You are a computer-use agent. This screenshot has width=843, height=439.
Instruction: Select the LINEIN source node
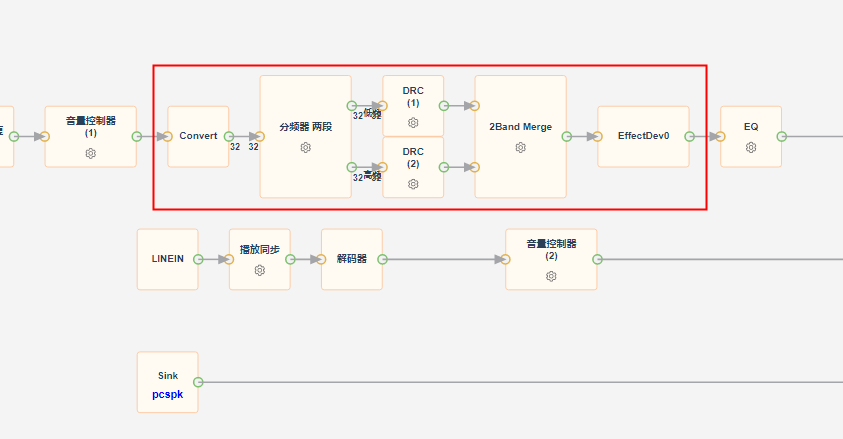click(168, 260)
